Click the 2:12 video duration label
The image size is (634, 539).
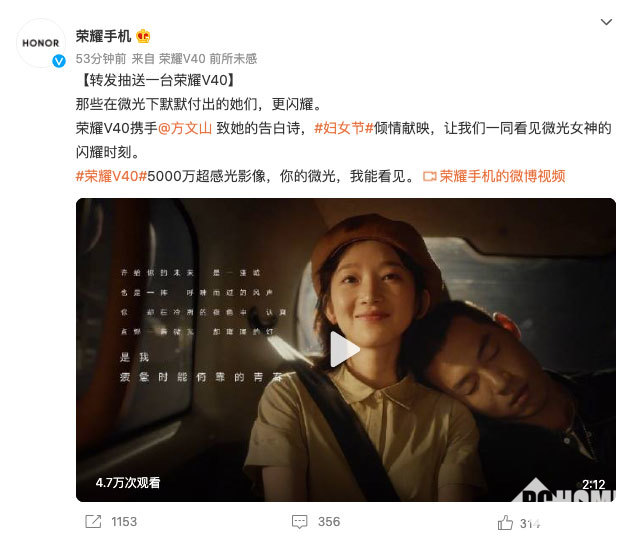(x=594, y=484)
